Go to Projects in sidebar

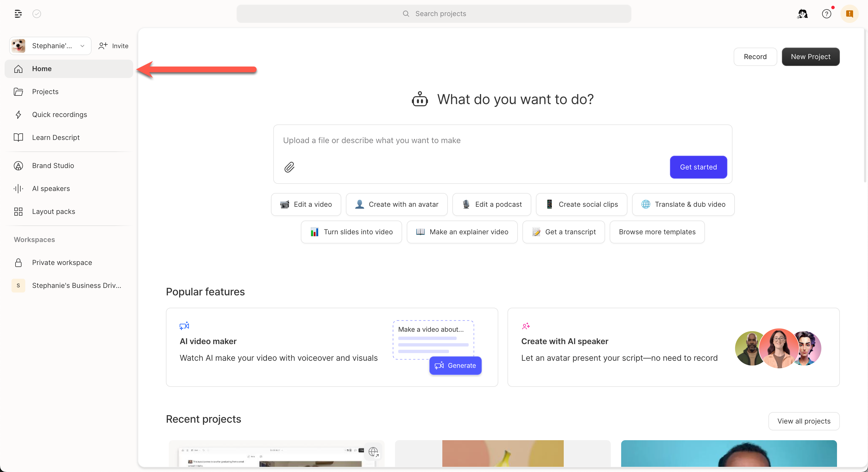tap(45, 91)
